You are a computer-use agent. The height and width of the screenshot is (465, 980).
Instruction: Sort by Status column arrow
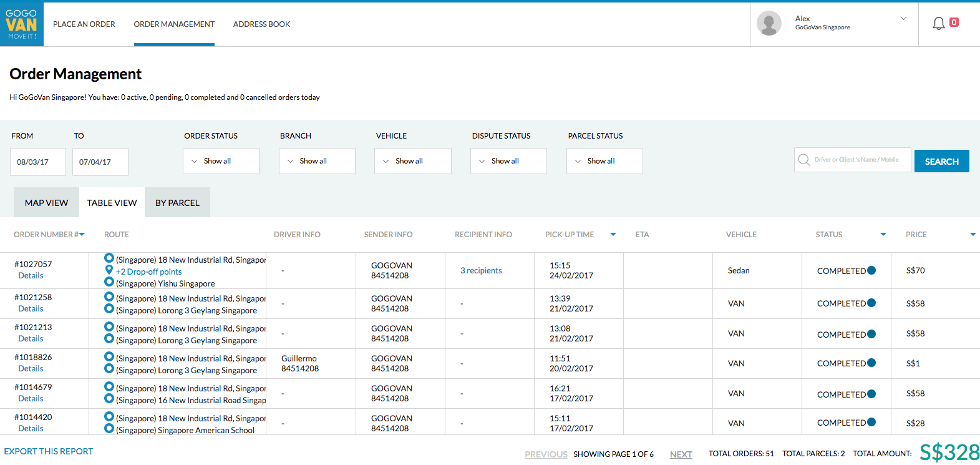click(x=883, y=235)
